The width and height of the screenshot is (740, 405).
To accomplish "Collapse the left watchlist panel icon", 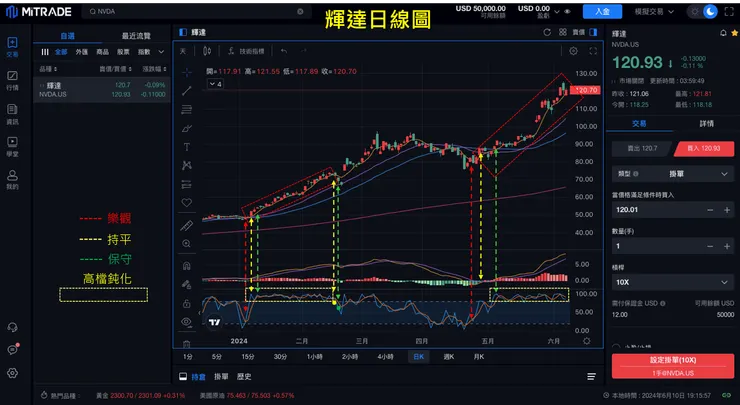I will (183, 32).
